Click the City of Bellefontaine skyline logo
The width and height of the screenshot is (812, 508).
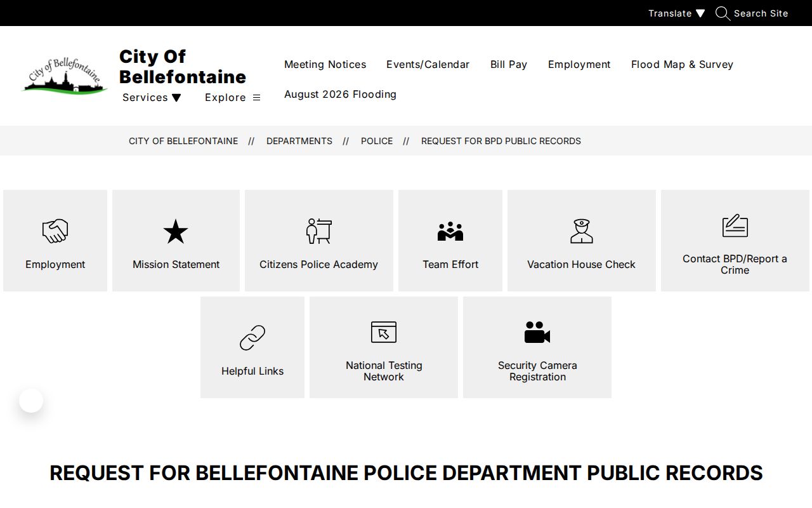click(x=64, y=76)
